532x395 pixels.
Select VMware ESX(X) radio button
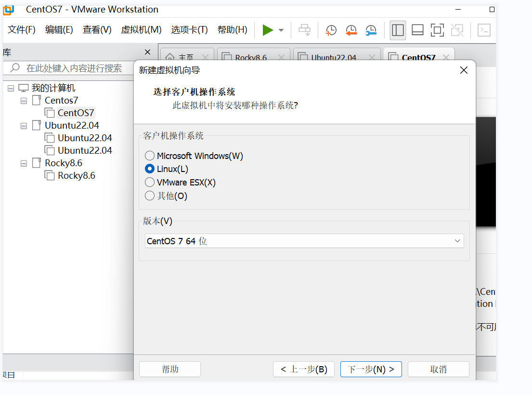(150, 182)
